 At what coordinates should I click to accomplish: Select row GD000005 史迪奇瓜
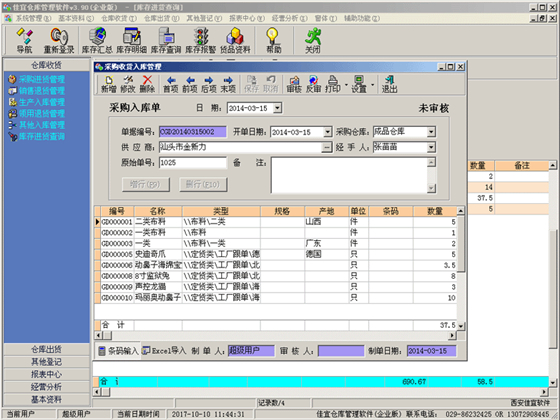pos(276,254)
